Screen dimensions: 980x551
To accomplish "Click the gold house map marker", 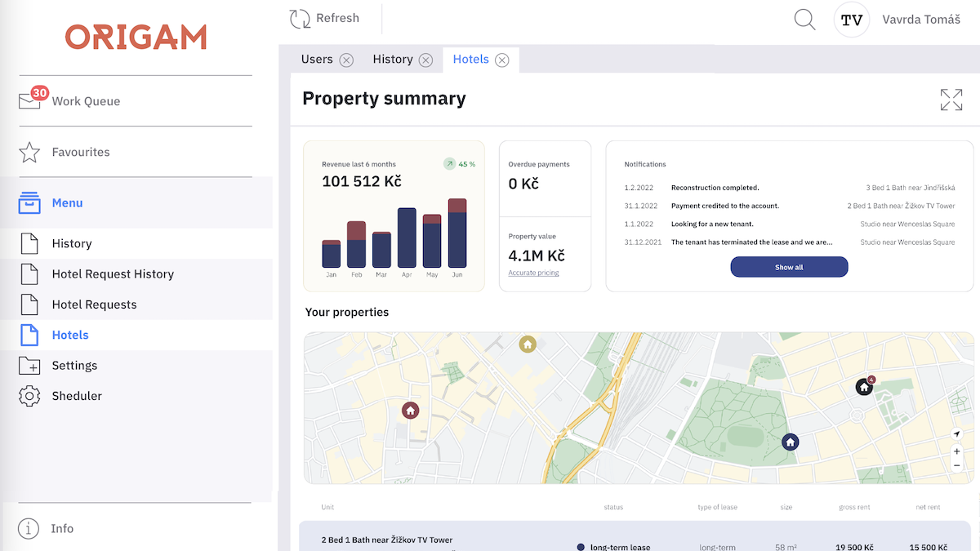I will coord(528,344).
